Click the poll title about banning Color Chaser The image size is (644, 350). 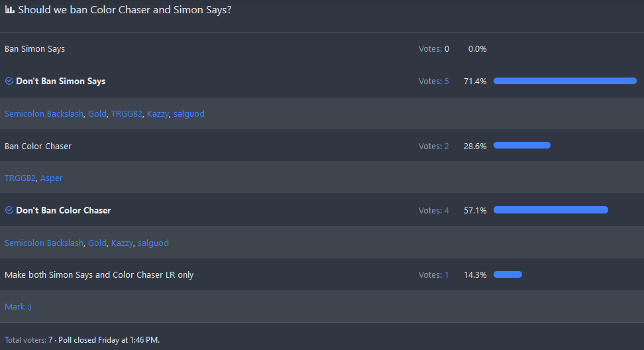click(x=125, y=10)
